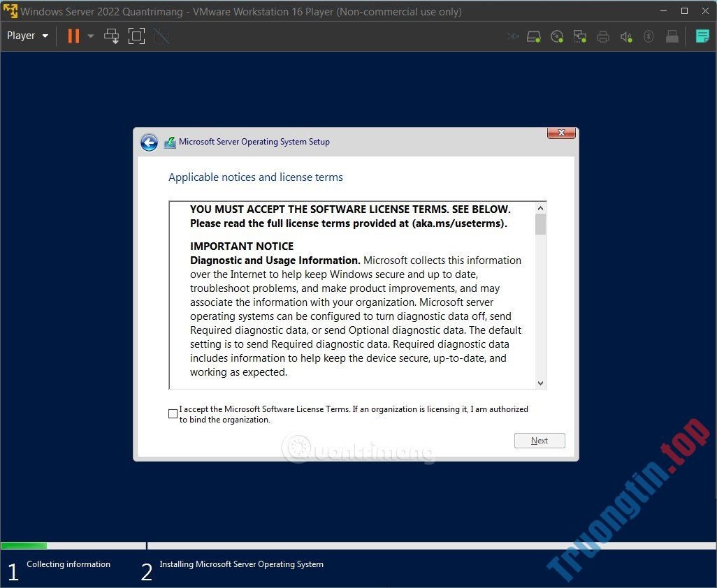Enter full screen mode
The width and height of the screenshot is (717, 588).
[x=136, y=36]
